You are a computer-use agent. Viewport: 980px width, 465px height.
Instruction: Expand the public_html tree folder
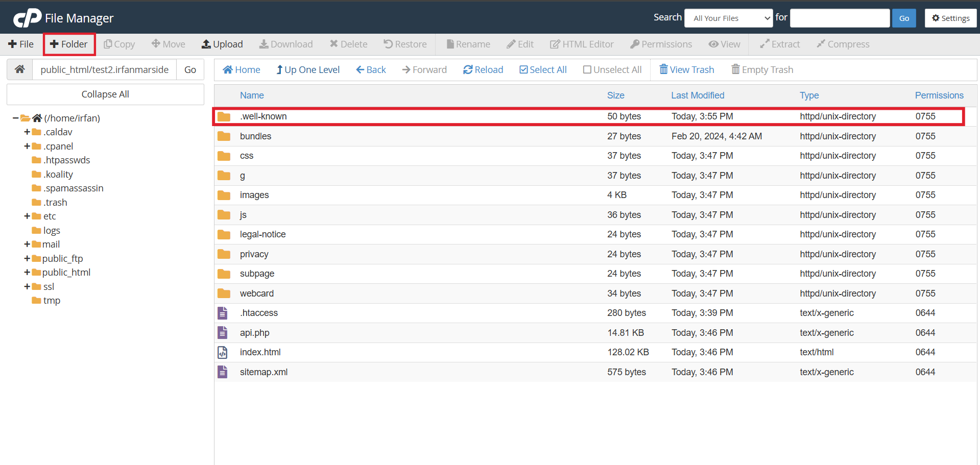pyautogui.click(x=27, y=272)
